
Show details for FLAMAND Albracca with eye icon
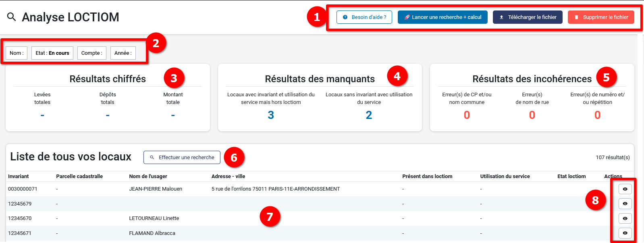(x=625, y=233)
